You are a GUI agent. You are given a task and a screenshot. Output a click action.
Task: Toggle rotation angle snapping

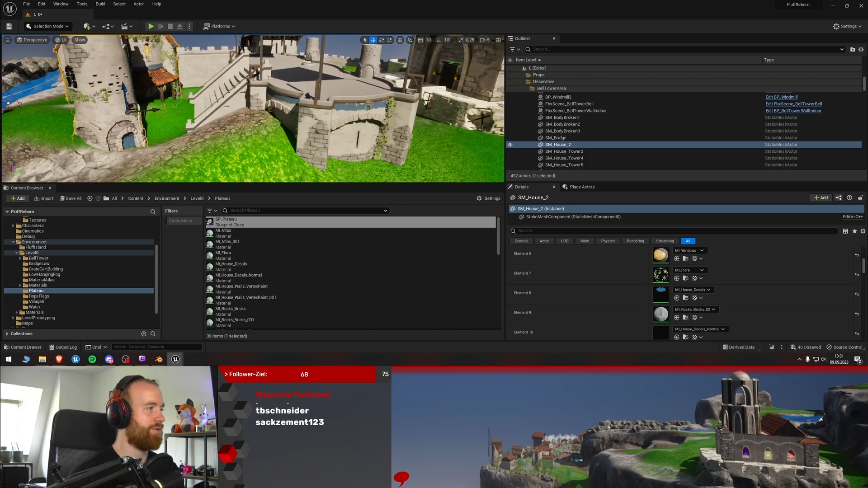(x=439, y=40)
